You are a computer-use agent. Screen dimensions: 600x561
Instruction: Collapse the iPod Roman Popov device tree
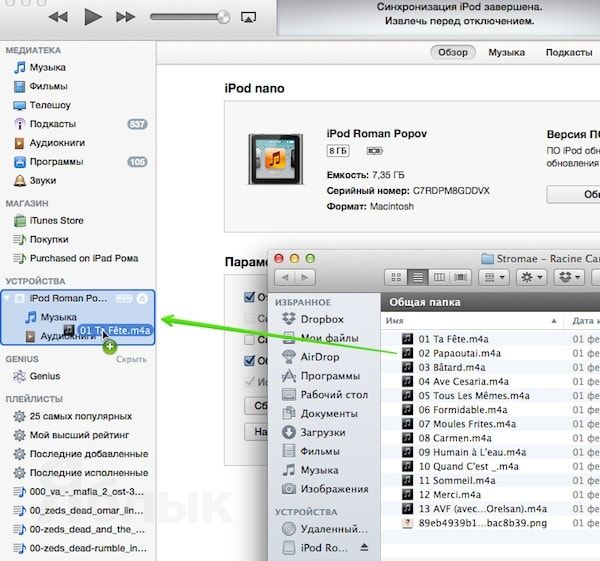[7, 298]
